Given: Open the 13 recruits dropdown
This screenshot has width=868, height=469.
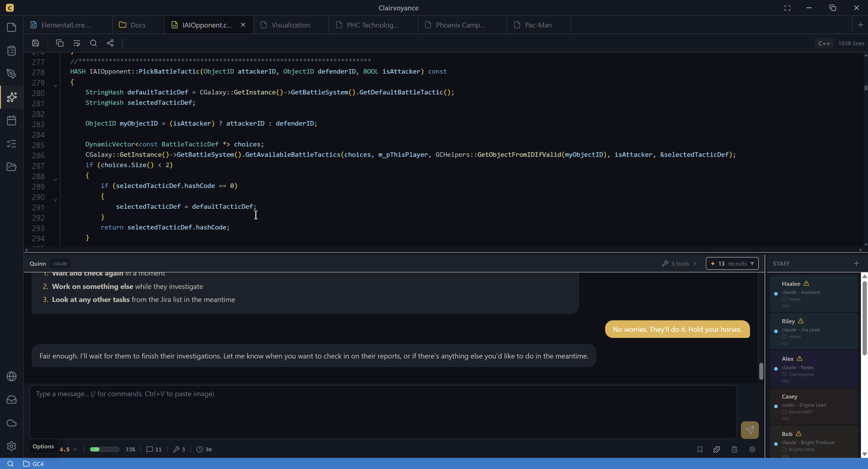Looking at the screenshot, I should 732,263.
